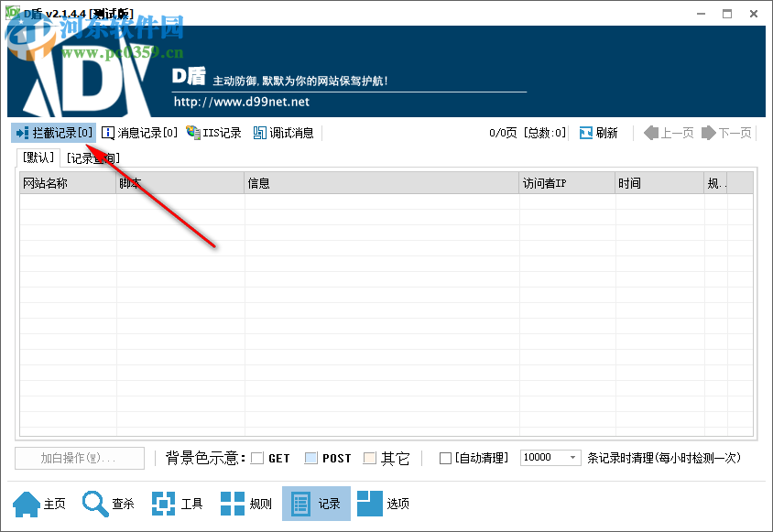Open the 工具 tools section

tap(177, 504)
